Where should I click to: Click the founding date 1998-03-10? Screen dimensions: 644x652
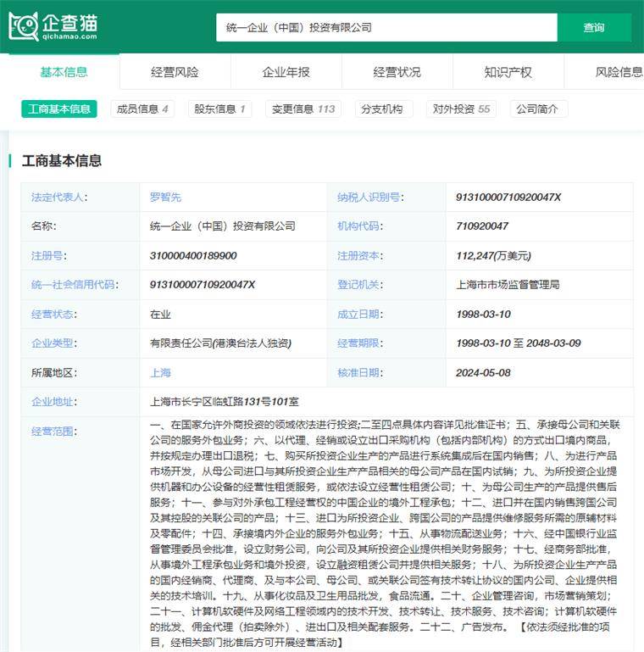(483, 315)
